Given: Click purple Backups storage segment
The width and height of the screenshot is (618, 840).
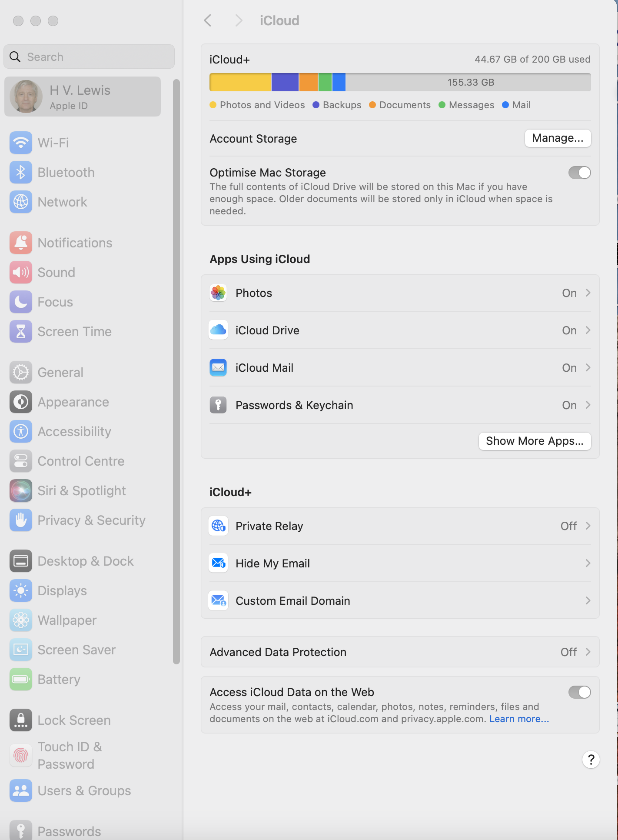Looking at the screenshot, I should [x=285, y=82].
